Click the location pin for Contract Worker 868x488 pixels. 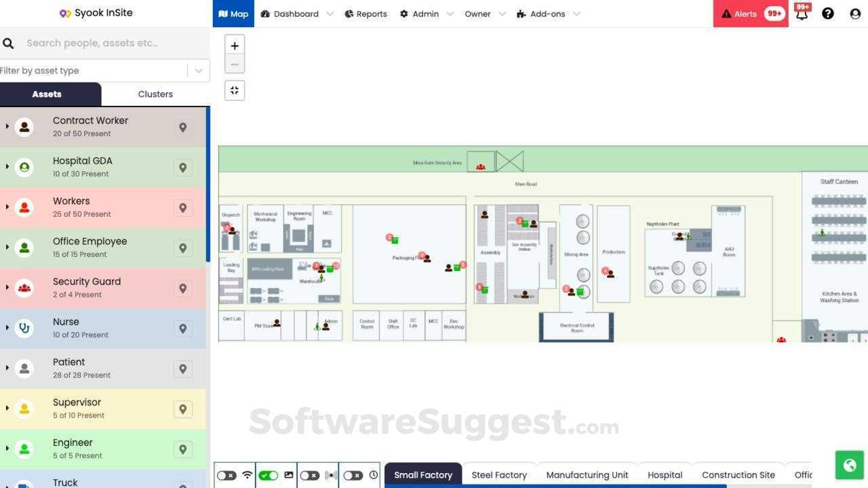183,127
